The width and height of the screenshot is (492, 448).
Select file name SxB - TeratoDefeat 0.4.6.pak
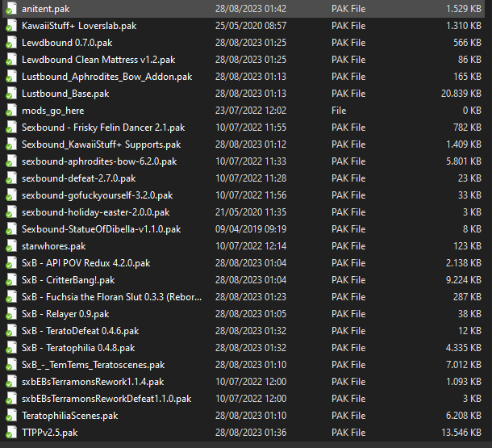click(x=81, y=331)
